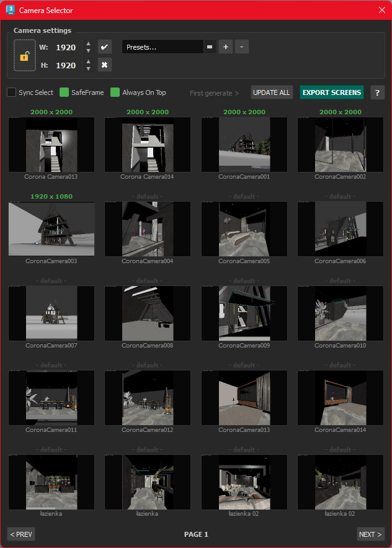The width and height of the screenshot is (392, 548).
Task: Clear resolution with the X icon
Action: [104, 65]
